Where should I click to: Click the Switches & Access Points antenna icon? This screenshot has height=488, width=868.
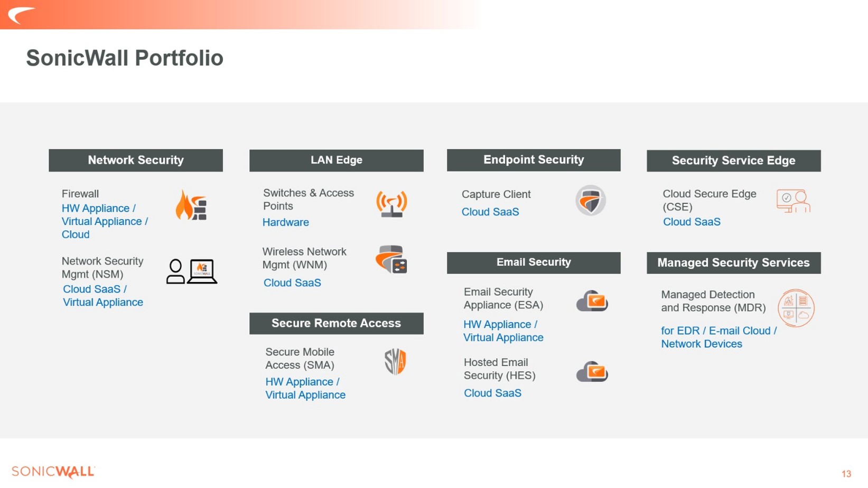tap(391, 204)
